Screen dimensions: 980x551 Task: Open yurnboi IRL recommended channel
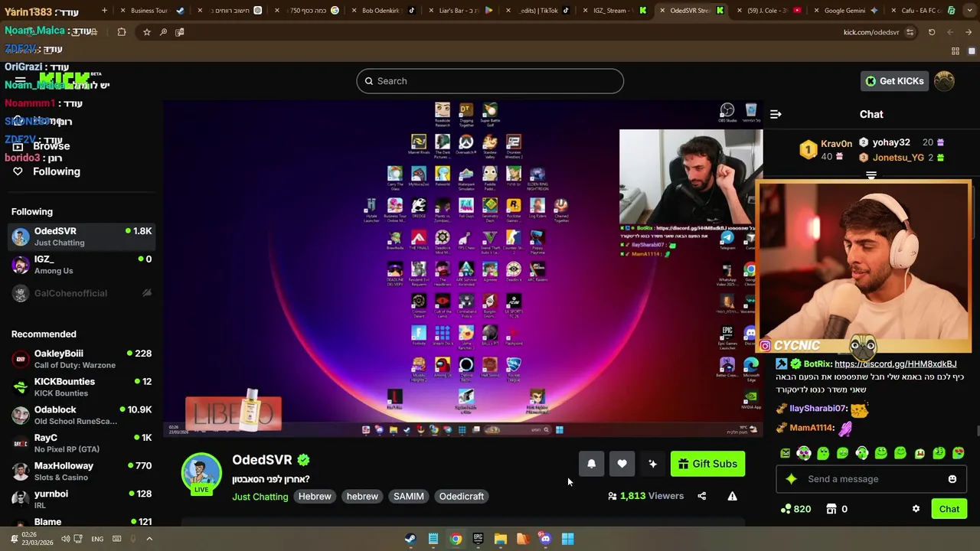pyautogui.click(x=82, y=499)
